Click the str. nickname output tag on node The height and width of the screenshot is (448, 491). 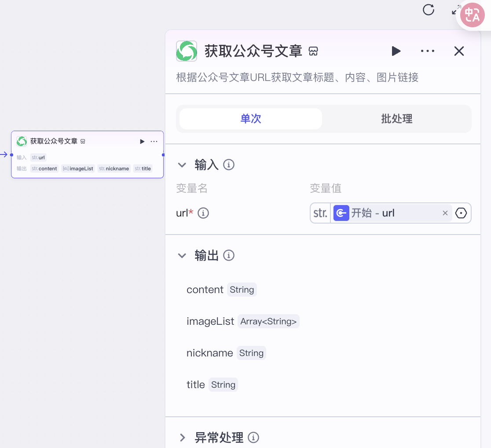(114, 169)
